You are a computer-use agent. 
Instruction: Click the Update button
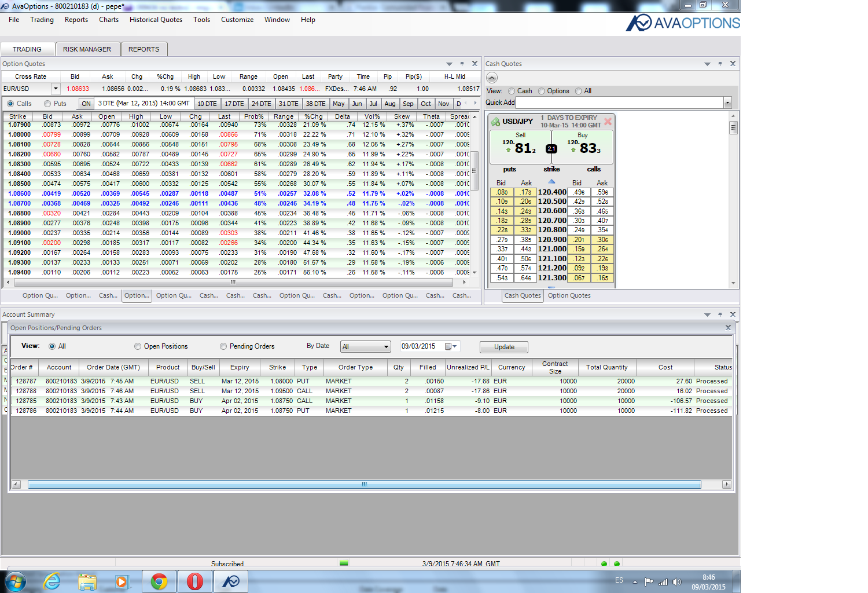504,347
